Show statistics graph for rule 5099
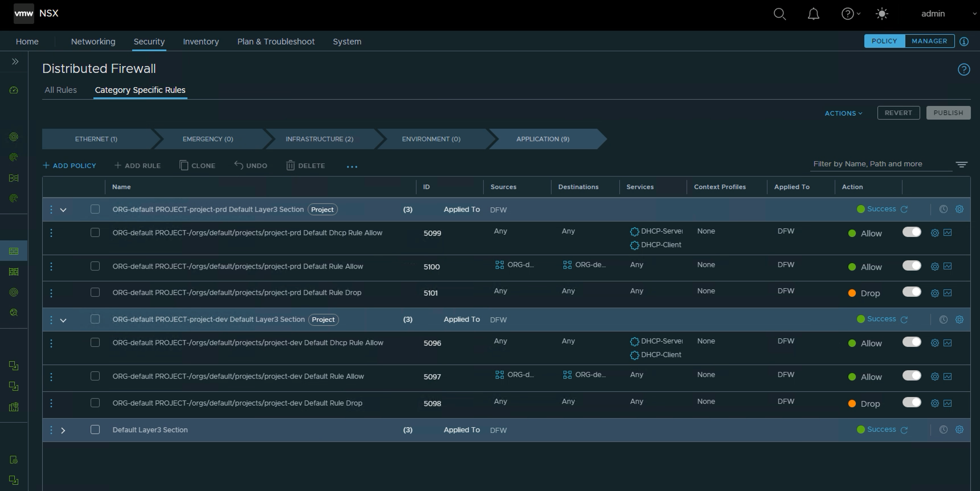Screen dimensions: 980x491 point(948,232)
